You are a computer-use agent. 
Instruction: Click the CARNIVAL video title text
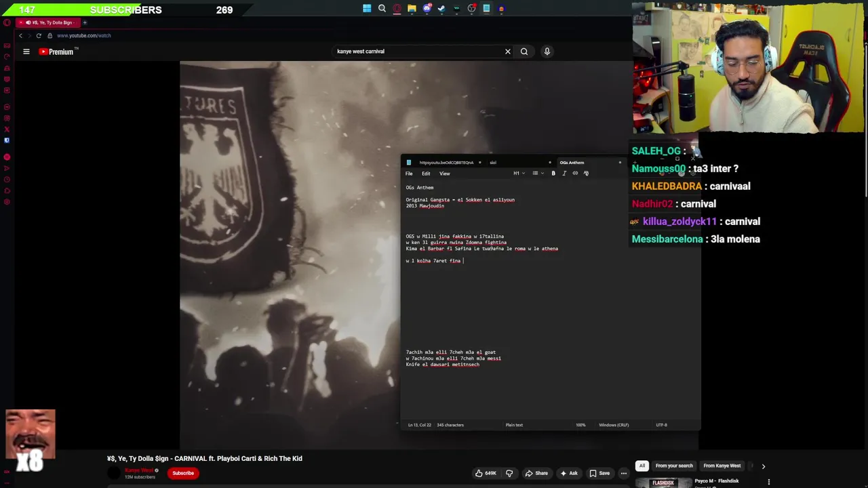(205, 459)
